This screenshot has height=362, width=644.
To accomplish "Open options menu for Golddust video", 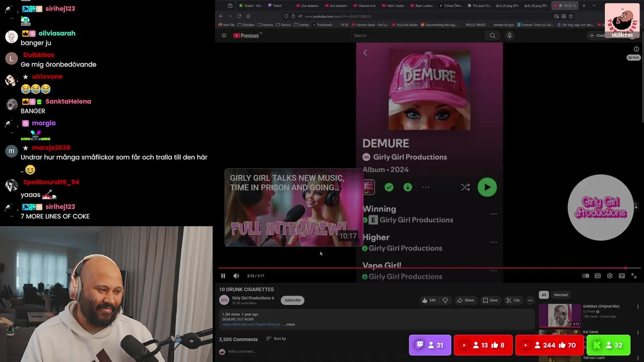I will (638, 307).
